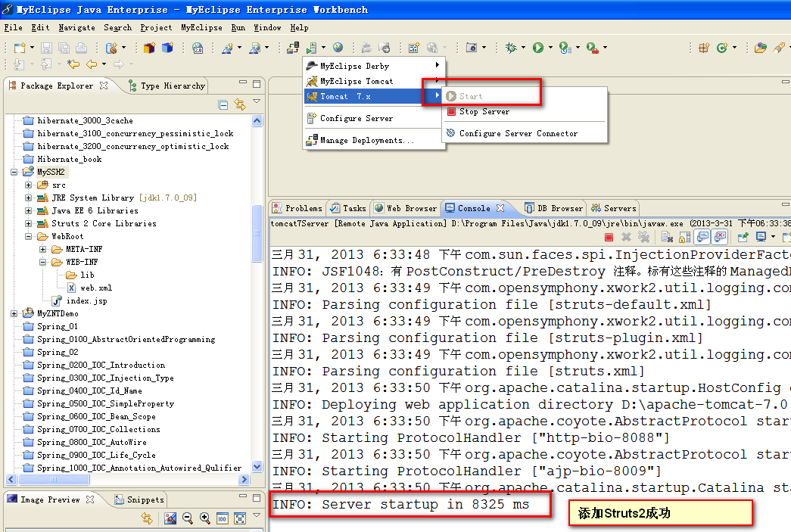Image resolution: width=791 pixels, height=532 pixels.
Task: Close the Console tab
Action: pos(500,208)
